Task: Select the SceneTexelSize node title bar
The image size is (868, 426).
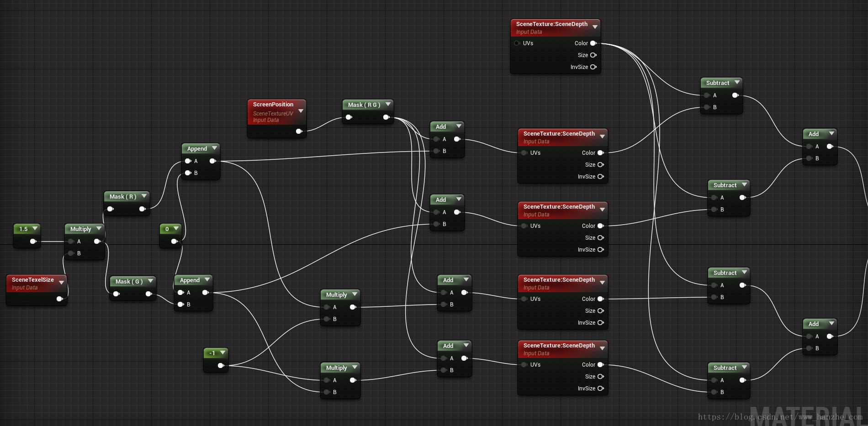Action: 32,280
